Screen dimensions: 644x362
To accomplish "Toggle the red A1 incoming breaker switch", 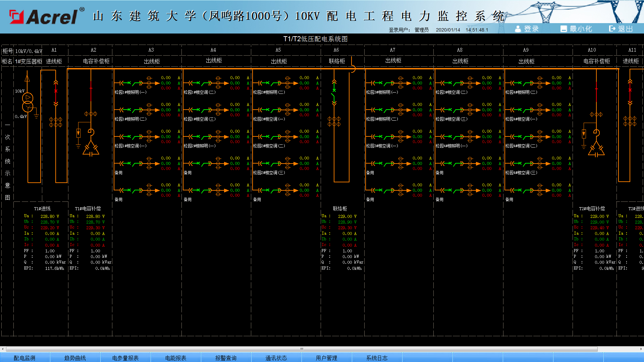I will (x=56, y=91).
